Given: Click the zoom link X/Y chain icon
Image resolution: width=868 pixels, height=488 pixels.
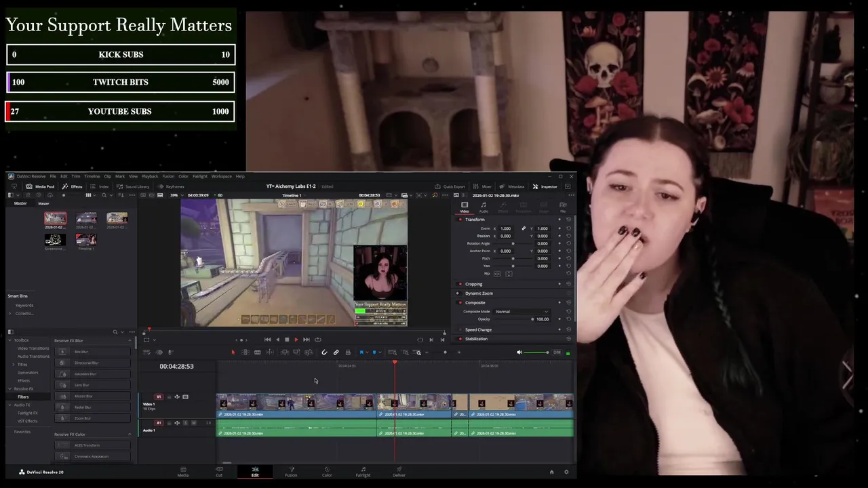Looking at the screenshot, I should pyautogui.click(x=524, y=228).
